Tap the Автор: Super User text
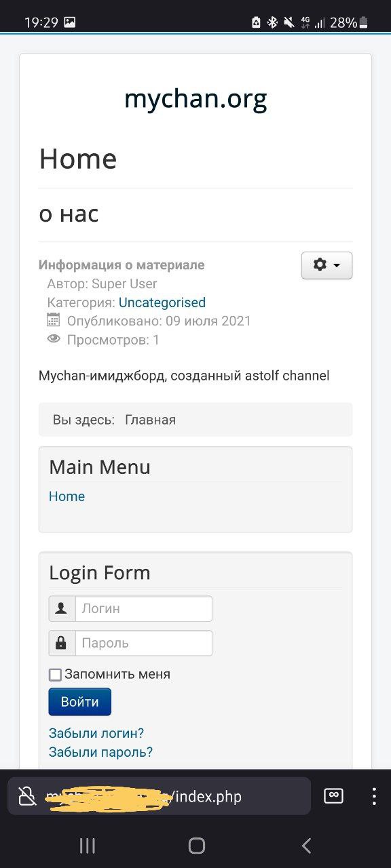This screenshot has width=391, height=868. coord(102,283)
